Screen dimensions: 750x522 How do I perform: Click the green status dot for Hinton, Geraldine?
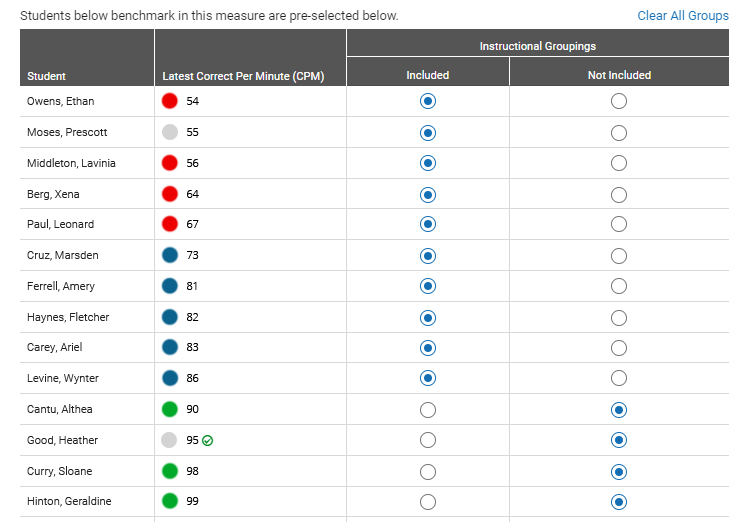[x=170, y=501]
